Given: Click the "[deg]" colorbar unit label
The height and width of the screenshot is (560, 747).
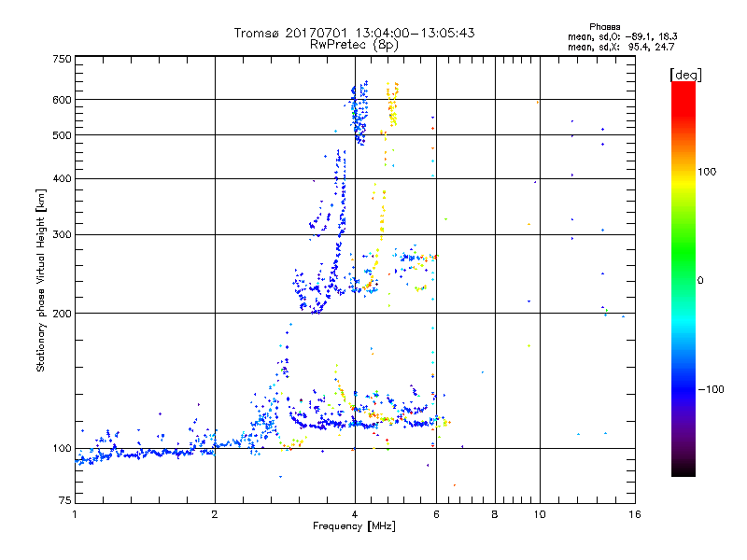Looking at the screenshot, I should point(685,75).
